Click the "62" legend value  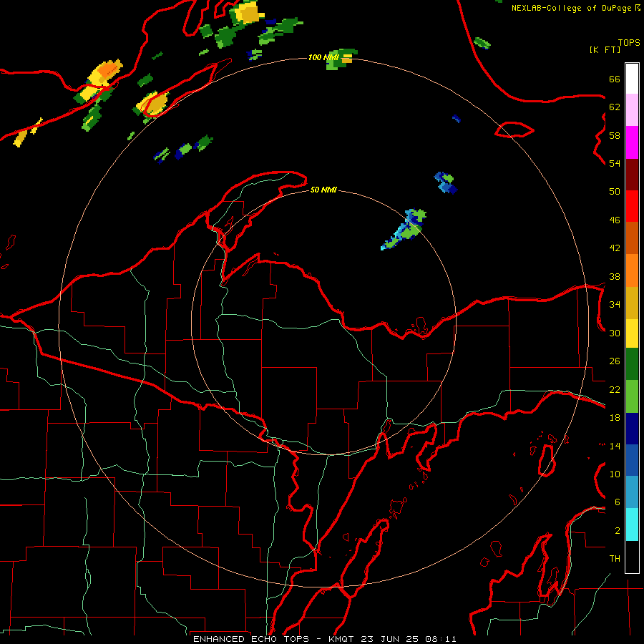click(x=615, y=107)
